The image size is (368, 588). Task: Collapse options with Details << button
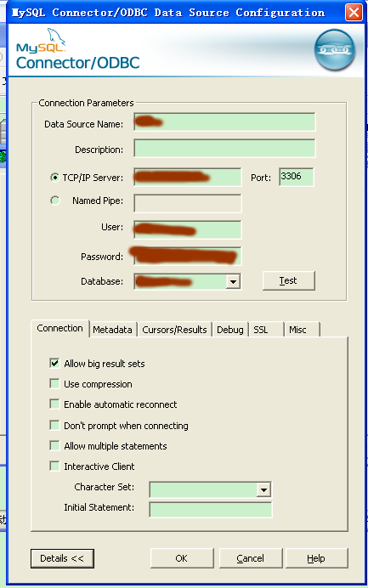[62, 558]
